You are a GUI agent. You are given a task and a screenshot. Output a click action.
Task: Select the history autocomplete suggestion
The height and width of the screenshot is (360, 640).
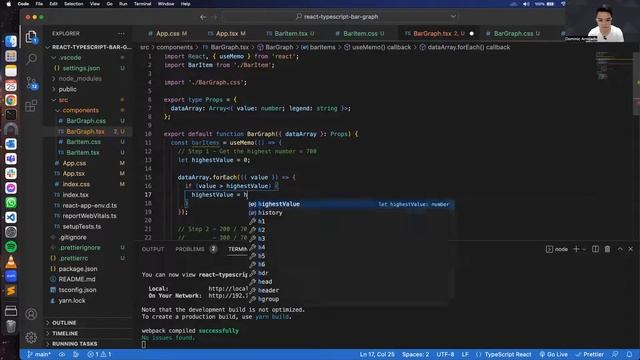(350, 212)
